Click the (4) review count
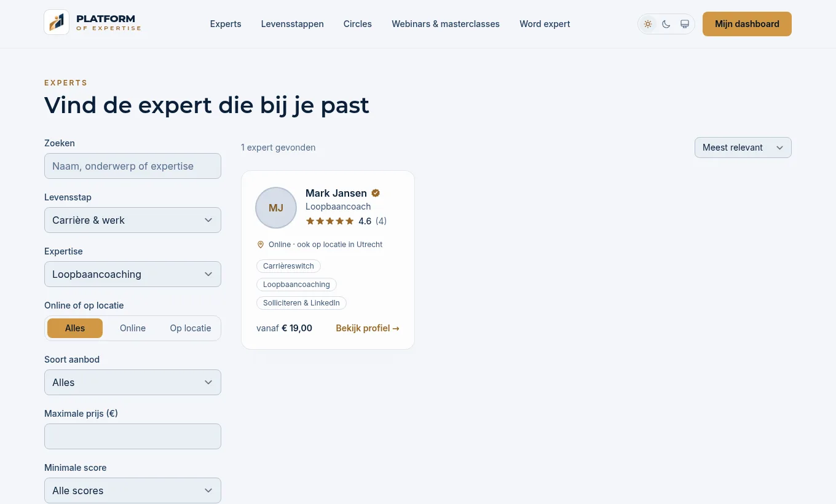The height and width of the screenshot is (504, 836). coord(381,221)
